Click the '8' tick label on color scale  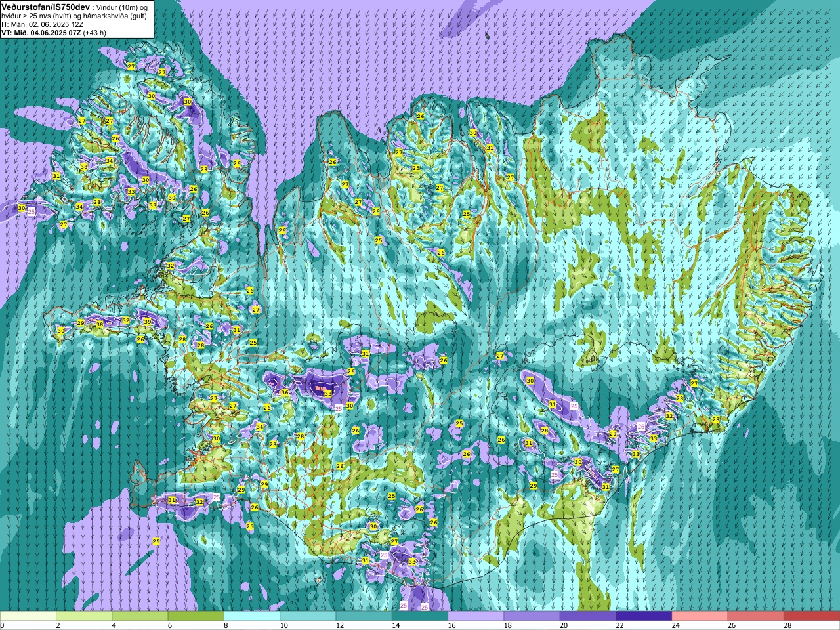click(226, 625)
